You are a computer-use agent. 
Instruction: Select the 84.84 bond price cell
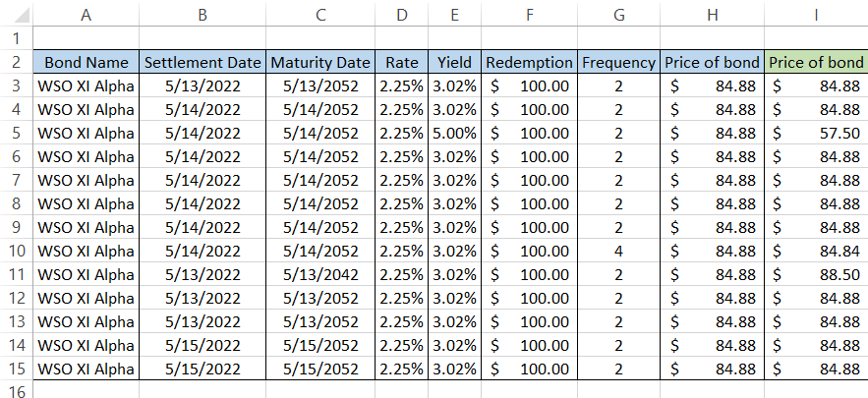[816, 251]
